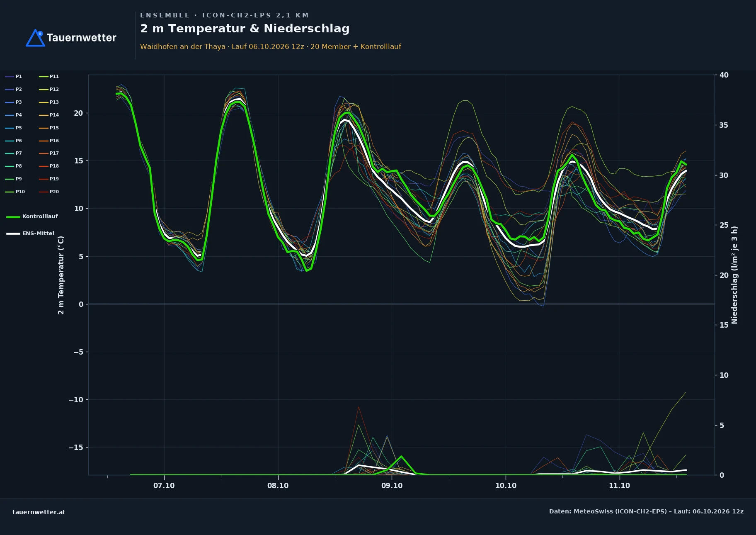This screenshot has width=756, height=535.
Task: Select the −5 temperature tick label
Action: click(x=78, y=352)
